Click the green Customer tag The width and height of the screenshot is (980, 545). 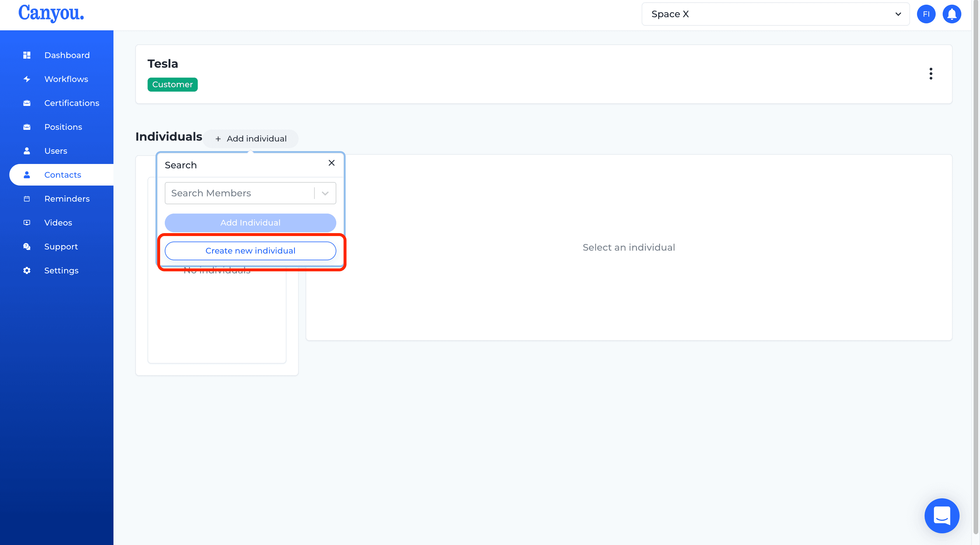tap(172, 85)
